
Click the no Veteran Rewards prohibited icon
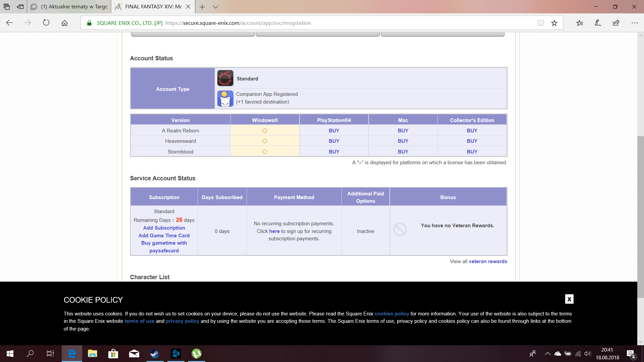[400, 230]
